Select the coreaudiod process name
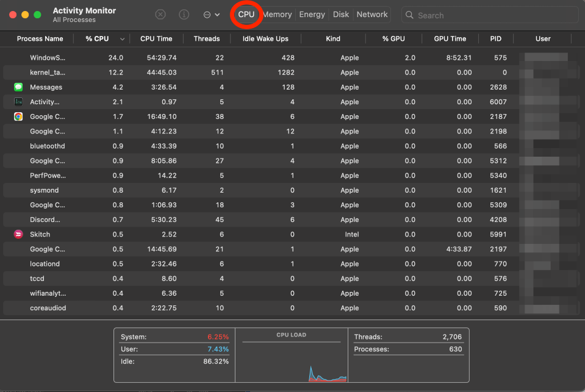 tap(48, 308)
